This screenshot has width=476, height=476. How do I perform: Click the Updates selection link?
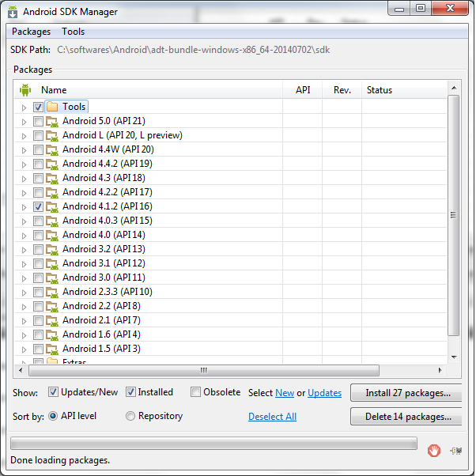[x=324, y=393]
